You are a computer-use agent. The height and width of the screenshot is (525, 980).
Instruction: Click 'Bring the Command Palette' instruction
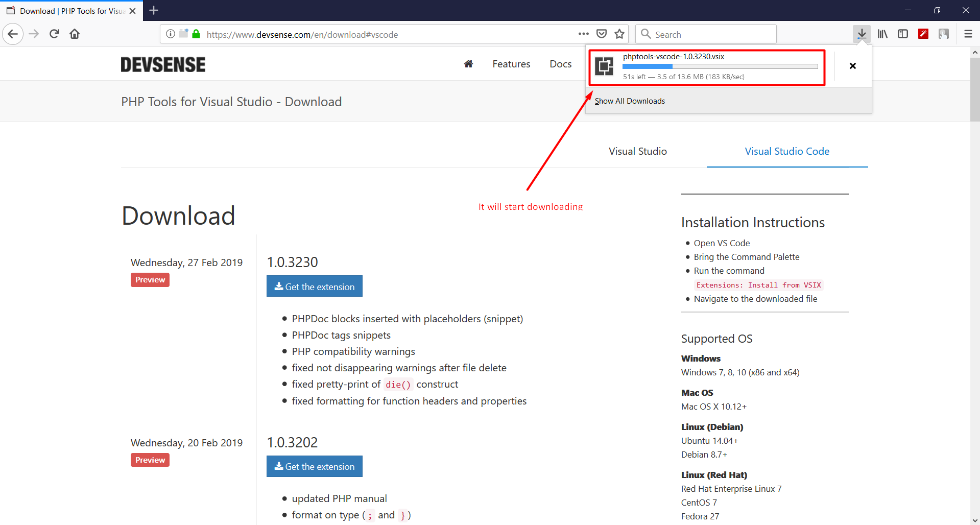pyautogui.click(x=747, y=257)
